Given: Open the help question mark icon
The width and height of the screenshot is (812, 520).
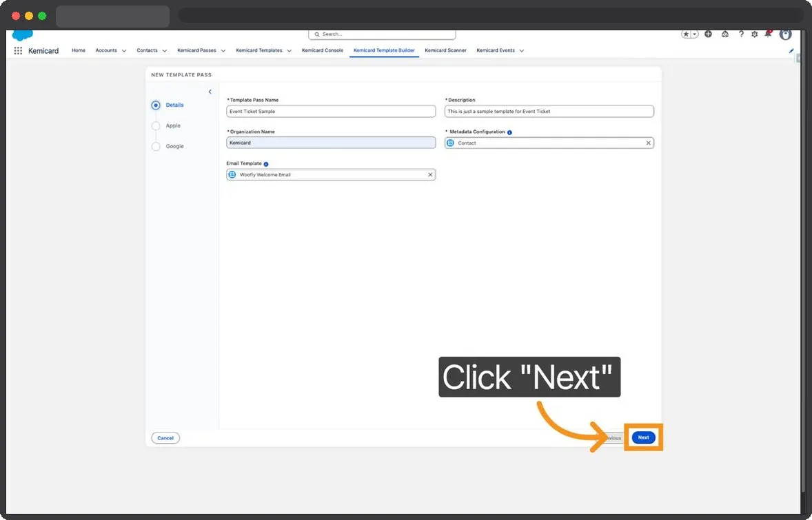Looking at the screenshot, I should 741,34.
